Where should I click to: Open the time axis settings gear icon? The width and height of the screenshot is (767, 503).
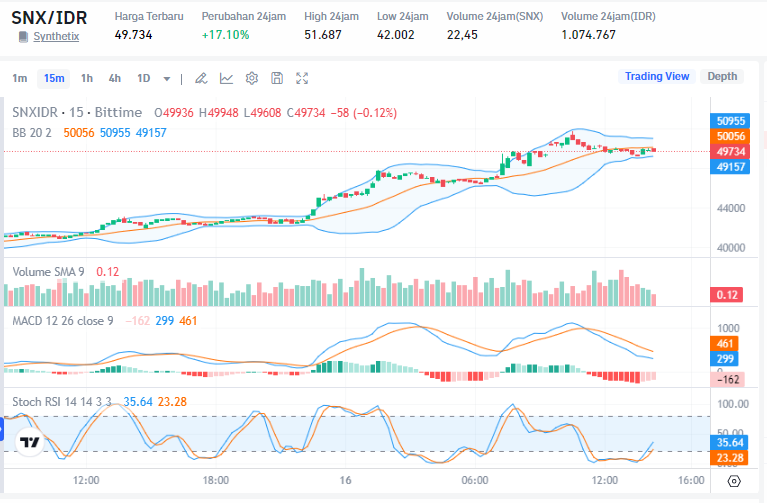click(734, 481)
